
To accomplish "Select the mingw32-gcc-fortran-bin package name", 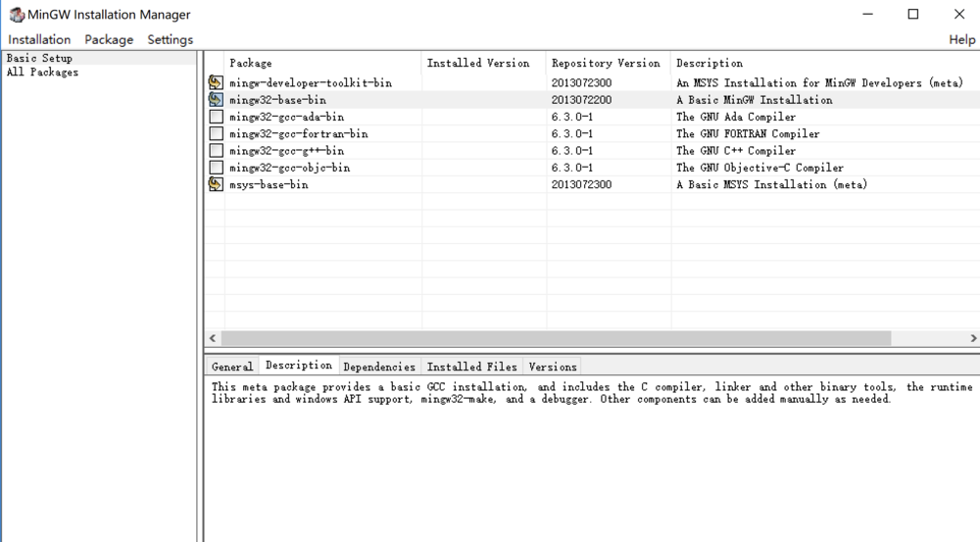I will click(x=299, y=133).
